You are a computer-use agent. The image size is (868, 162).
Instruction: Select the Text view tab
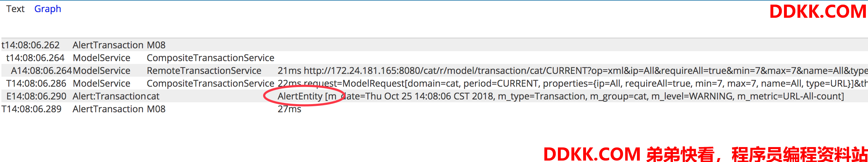[x=15, y=9]
